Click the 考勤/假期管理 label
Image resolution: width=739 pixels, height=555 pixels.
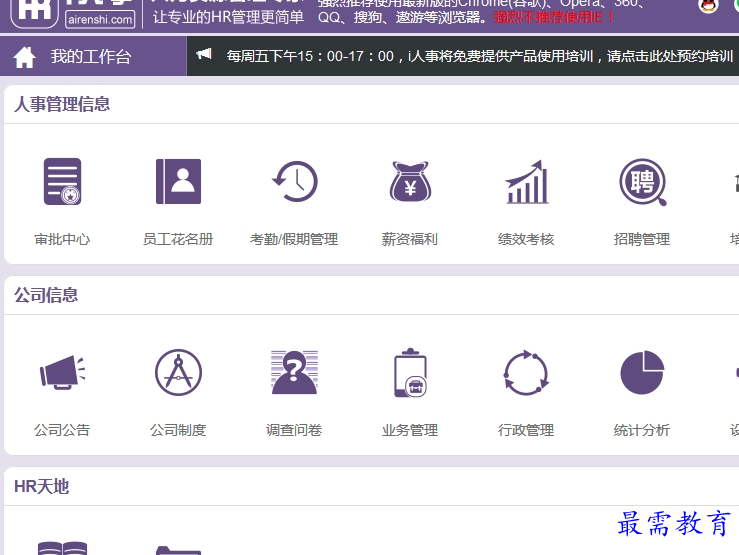click(294, 239)
